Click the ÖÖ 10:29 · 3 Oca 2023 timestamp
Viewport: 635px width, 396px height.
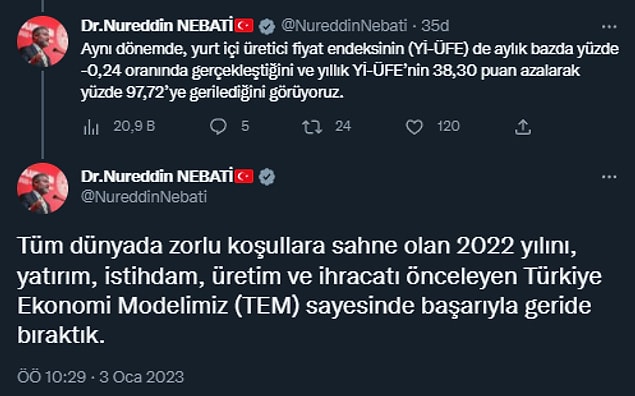pyautogui.click(x=100, y=377)
